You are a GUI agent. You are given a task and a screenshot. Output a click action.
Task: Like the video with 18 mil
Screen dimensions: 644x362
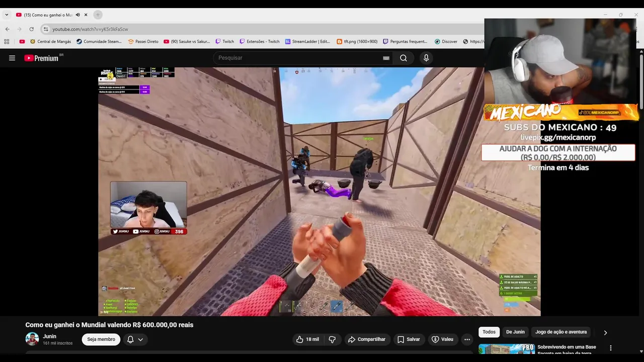click(307, 339)
